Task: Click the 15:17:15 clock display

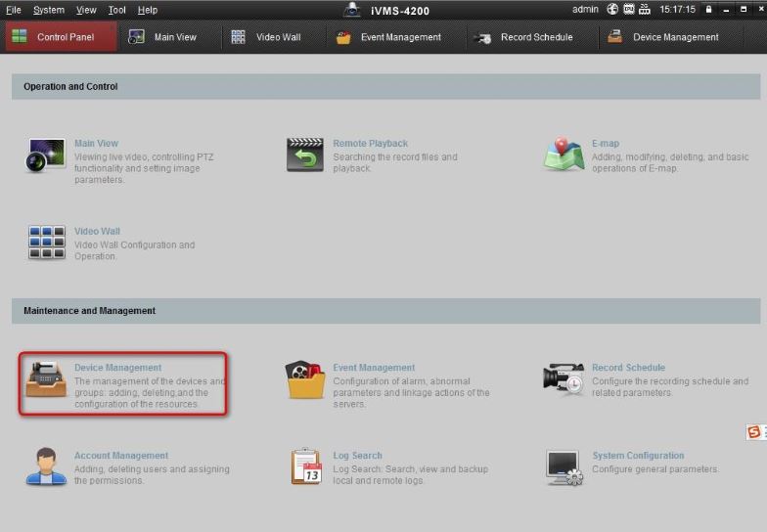Action: [x=677, y=10]
